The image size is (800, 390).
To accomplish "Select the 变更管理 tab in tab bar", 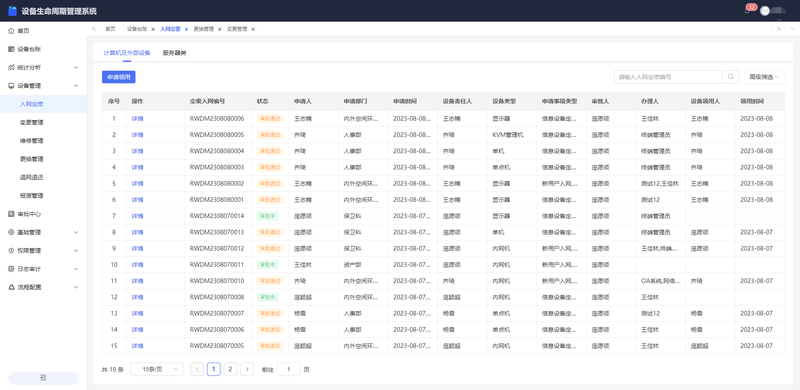I will click(237, 29).
